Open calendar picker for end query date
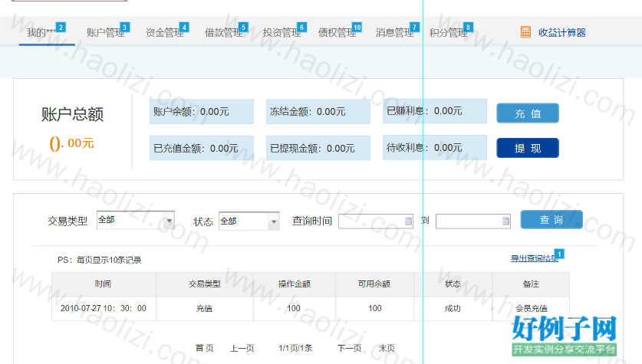The height and width of the screenshot is (364, 642). click(x=505, y=221)
